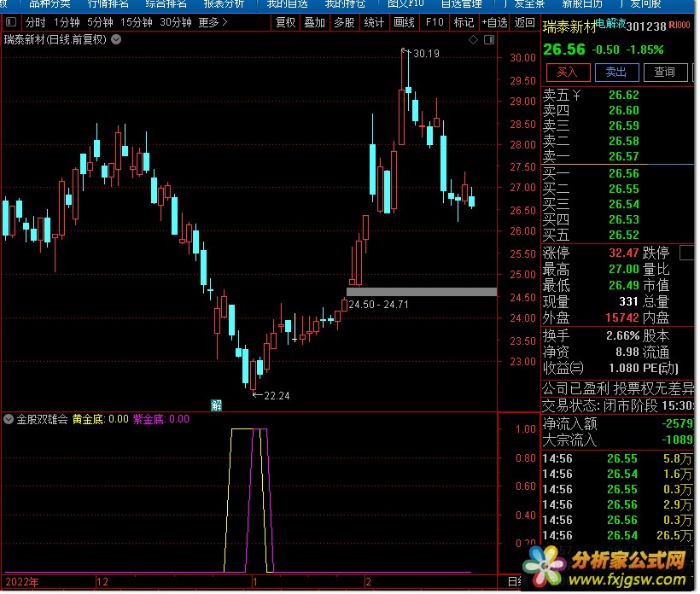The image size is (700, 594).
Task: Click the 14:56 trade row with 26.5万
Action: pos(620,537)
